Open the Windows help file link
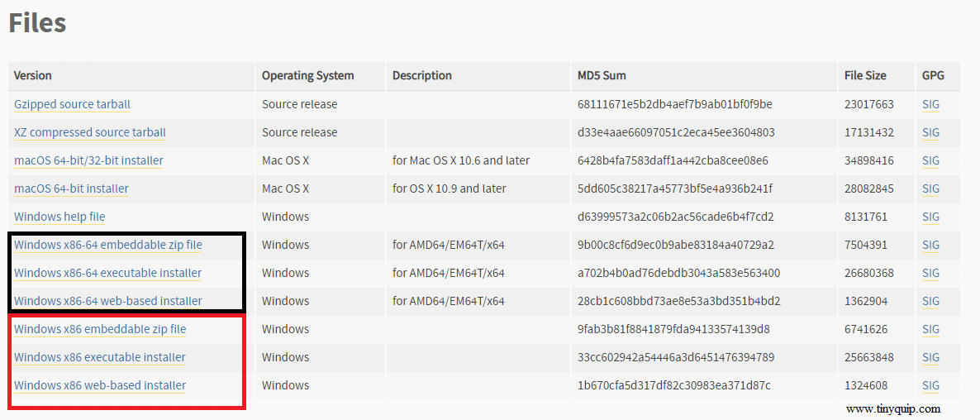Viewport: 980px width, 420px height. [x=59, y=217]
